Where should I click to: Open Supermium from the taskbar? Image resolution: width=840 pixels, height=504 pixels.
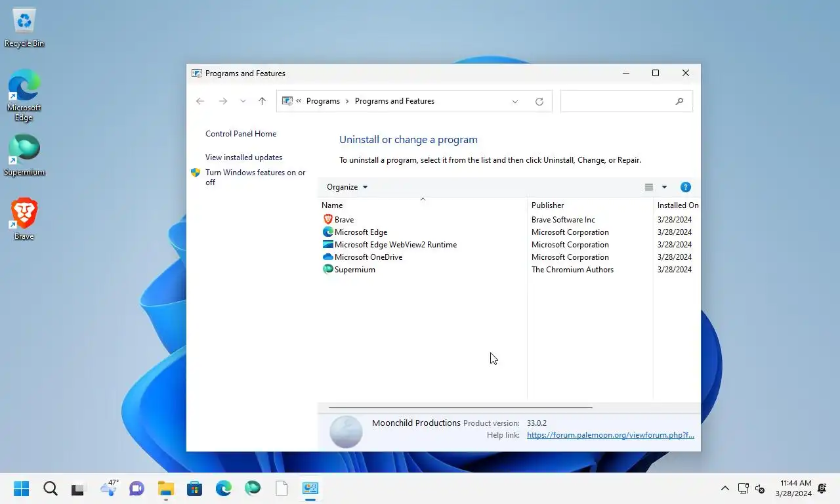pos(253,488)
